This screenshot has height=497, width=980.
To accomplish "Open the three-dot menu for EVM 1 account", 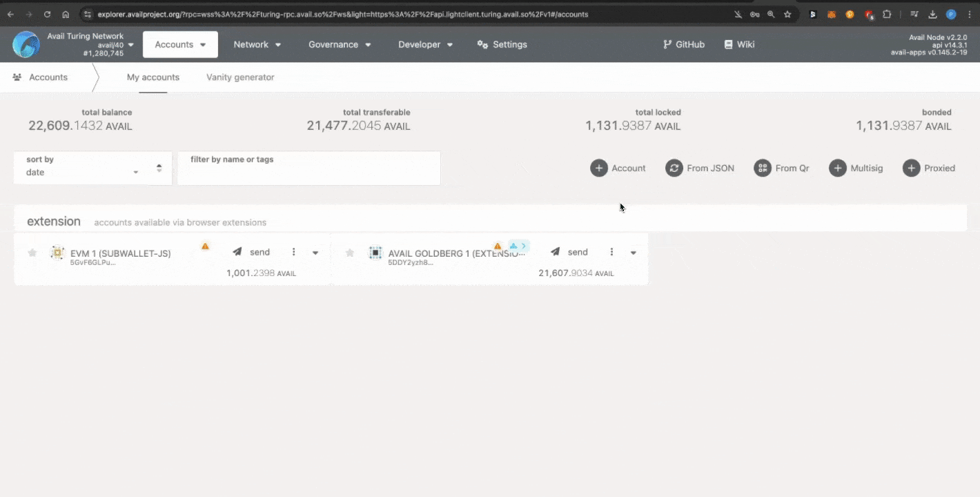I will [294, 252].
